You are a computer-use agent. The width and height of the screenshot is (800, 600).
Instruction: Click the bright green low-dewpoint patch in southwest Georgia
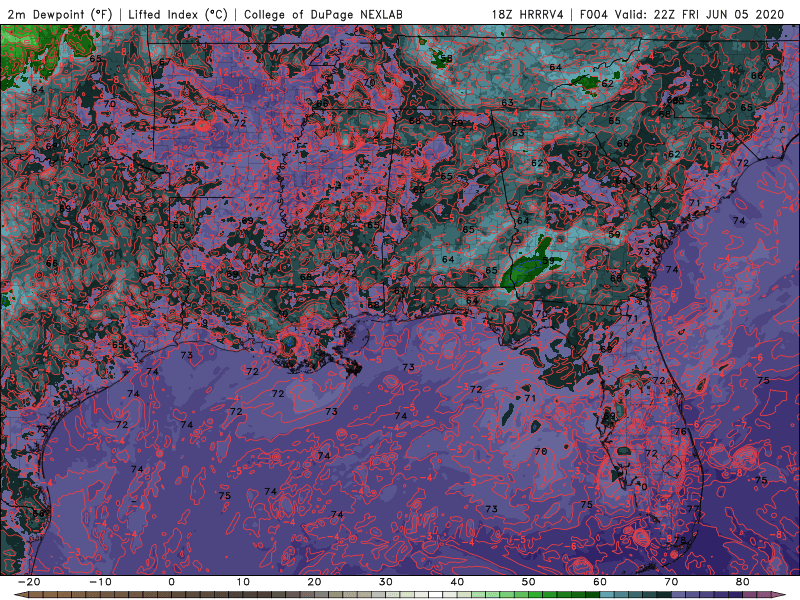tap(528, 266)
